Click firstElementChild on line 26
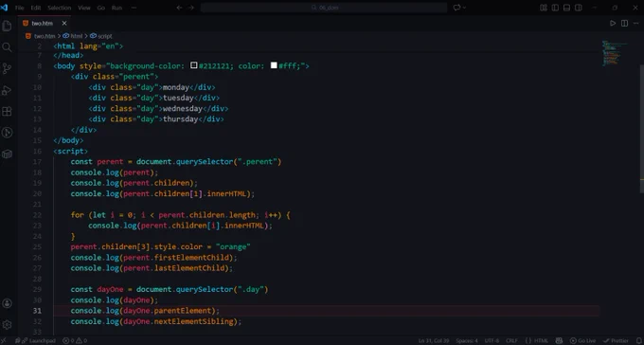Screen dimensions: 644x345 point(191,258)
